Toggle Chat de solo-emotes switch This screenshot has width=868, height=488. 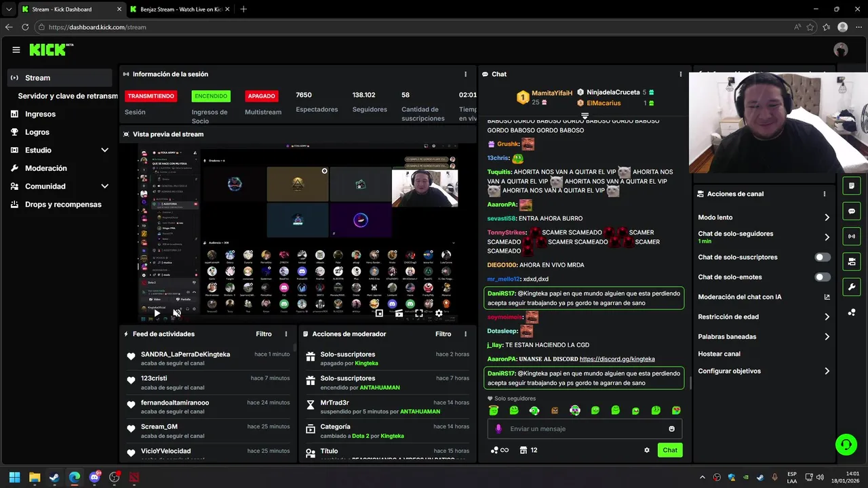823,277
